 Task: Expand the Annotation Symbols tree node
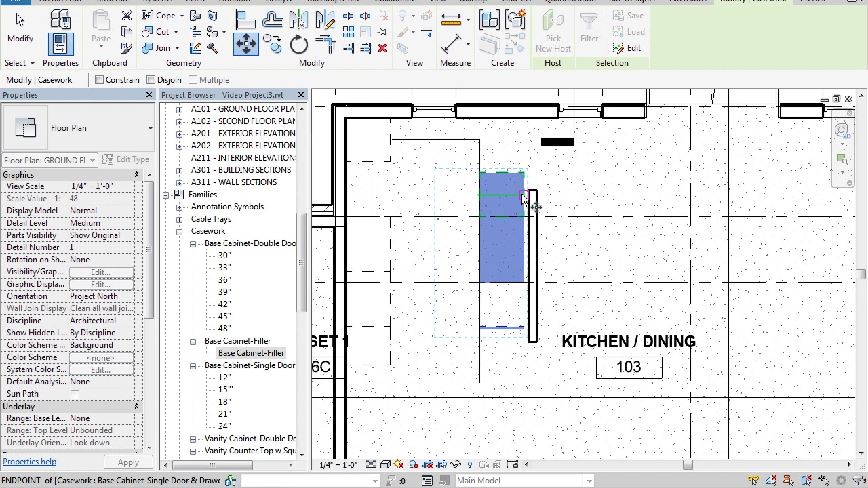179,207
